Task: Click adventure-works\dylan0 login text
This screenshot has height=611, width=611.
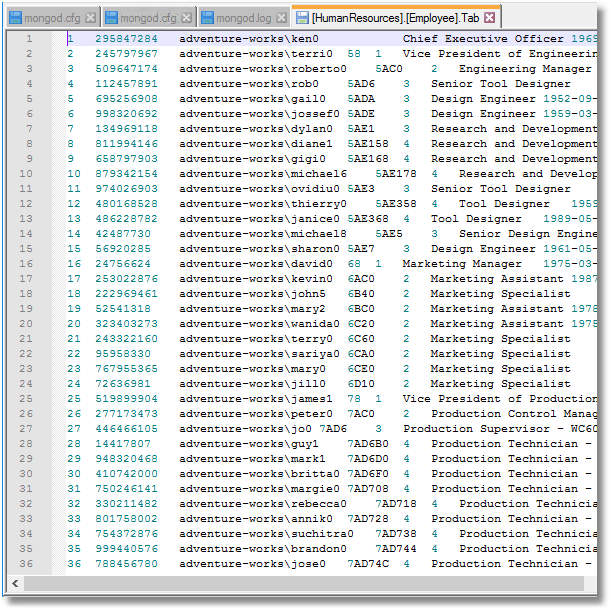Action: pyautogui.click(x=256, y=129)
